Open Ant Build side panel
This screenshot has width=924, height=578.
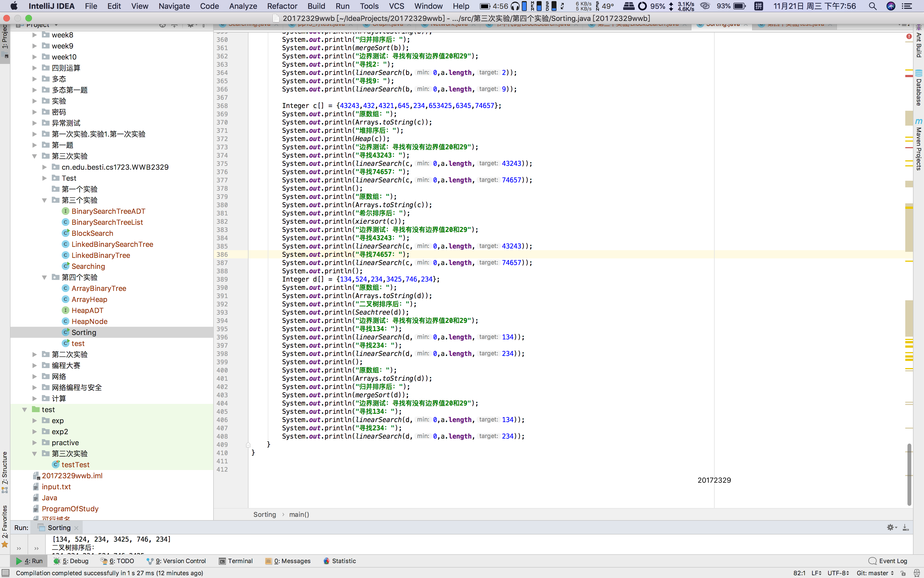click(x=919, y=41)
